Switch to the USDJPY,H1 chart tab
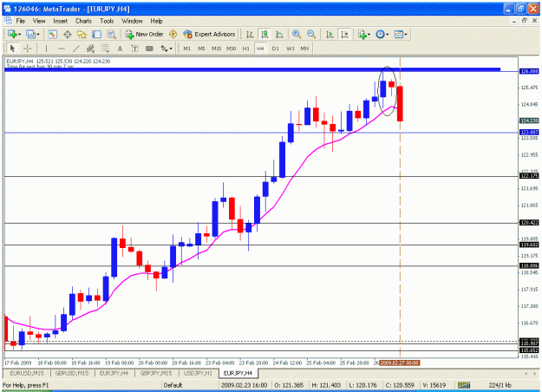The width and height of the screenshot is (542, 392). (198, 373)
